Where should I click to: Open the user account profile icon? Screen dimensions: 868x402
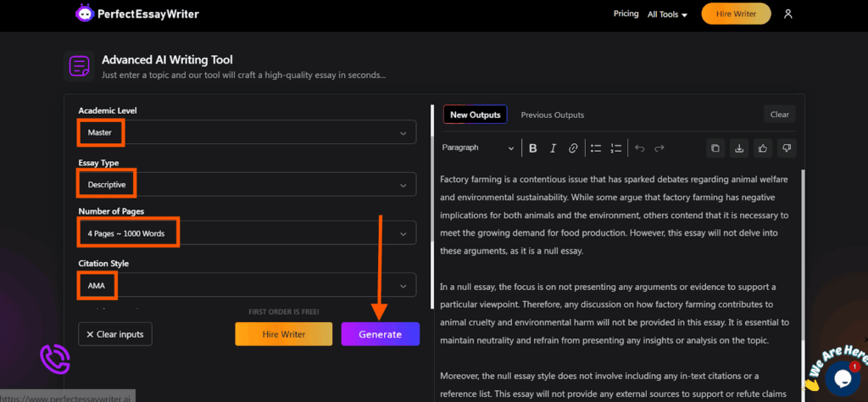(x=787, y=14)
